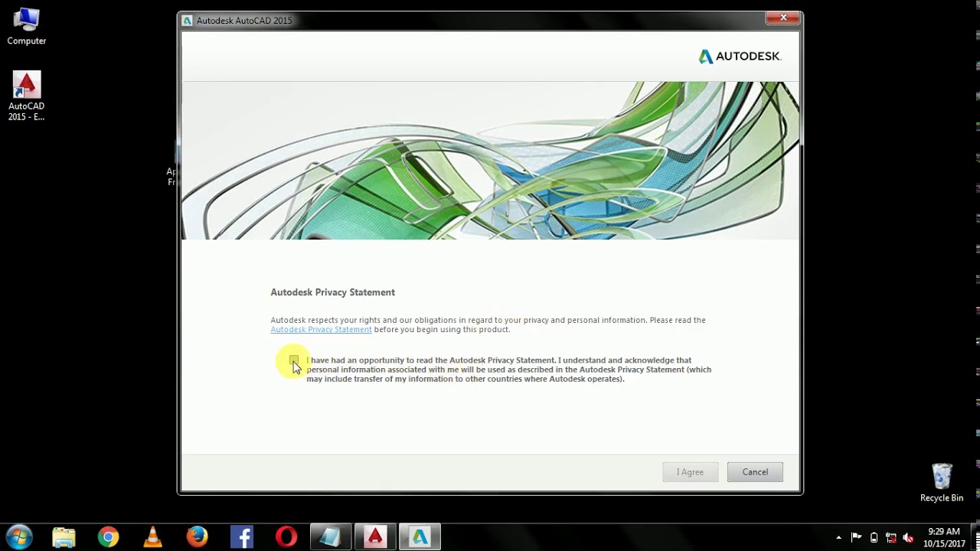Open the Autodesk Privacy Statement link

pyautogui.click(x=321, y=329)
